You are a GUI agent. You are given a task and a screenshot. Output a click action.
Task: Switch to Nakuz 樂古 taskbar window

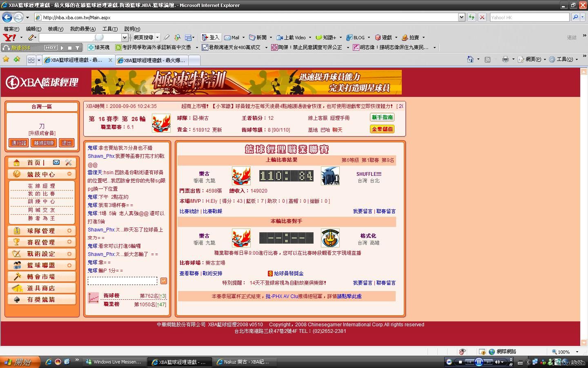coord(245,362)
